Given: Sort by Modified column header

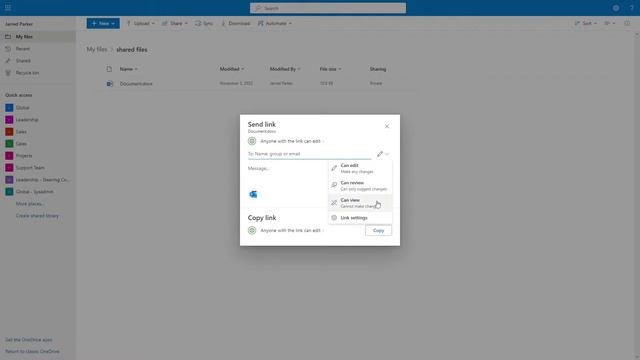Looking at the screenshot, I should [x=232, y=69].
